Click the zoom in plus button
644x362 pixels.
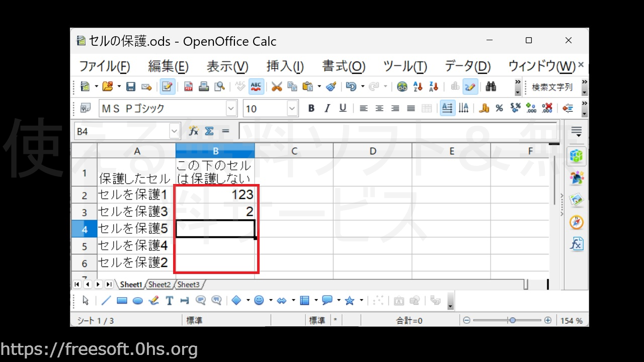click(x=548, y=320)
